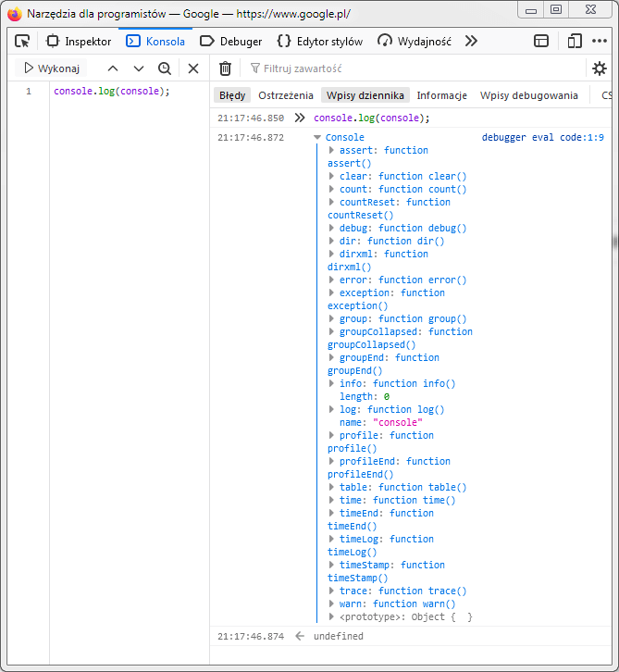Image resolution: width=619 pixels, height=672 pixels.
Task: Open console settings gear
Action: 600,68
